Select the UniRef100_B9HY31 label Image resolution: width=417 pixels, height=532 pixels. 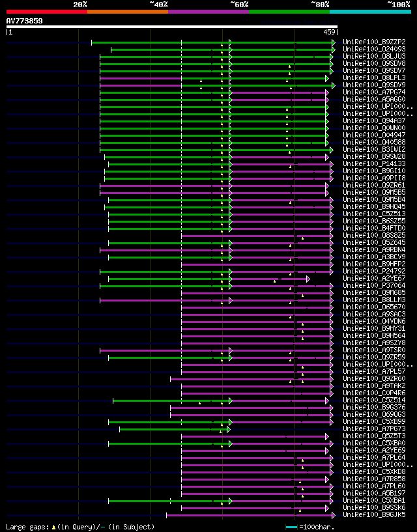click(374, 329)
